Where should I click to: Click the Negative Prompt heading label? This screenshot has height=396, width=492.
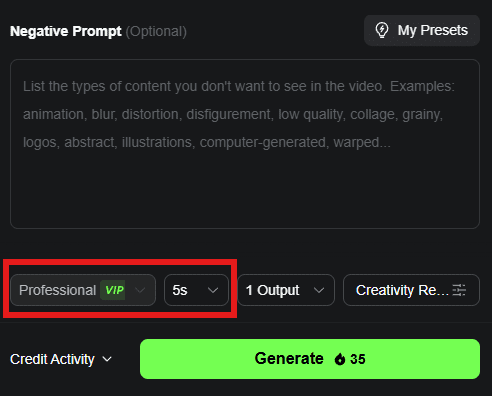point(66,31)
